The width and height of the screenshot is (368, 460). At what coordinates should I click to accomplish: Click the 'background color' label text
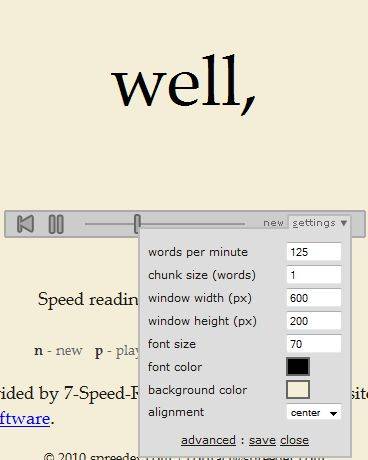tap(198, 390)
